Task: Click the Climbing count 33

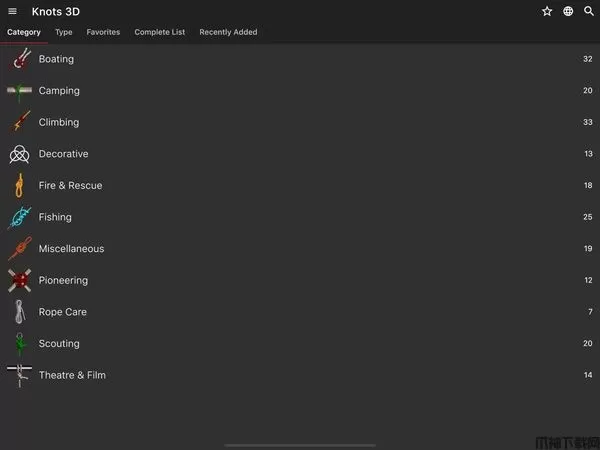Action: 588,122
